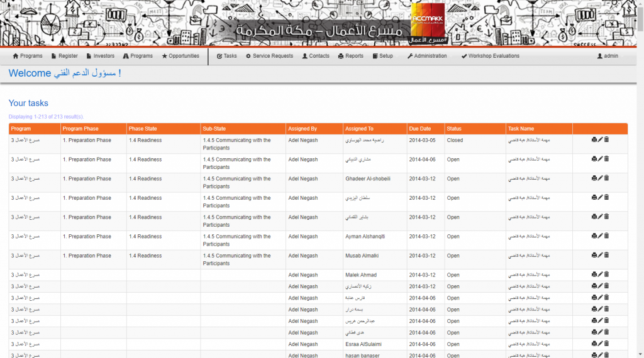Click the trash icon in the Closed task row
644x358 pixels.
(606, 140)
